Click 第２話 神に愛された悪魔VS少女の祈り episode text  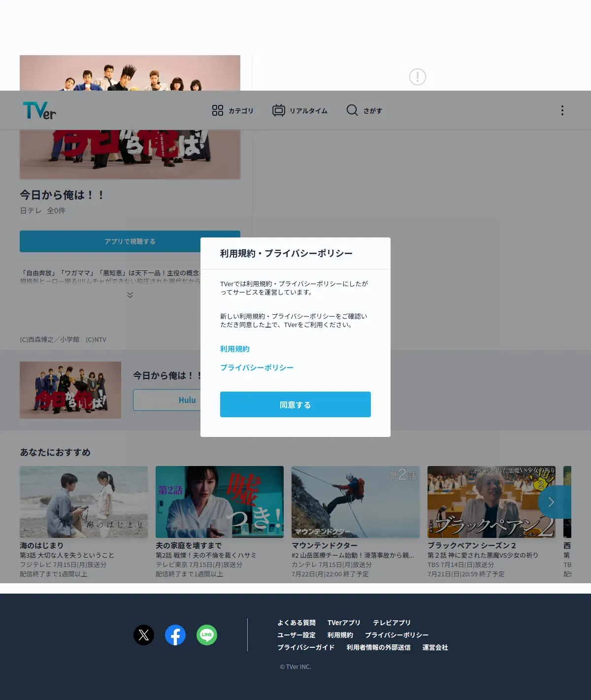pos(483,555)
